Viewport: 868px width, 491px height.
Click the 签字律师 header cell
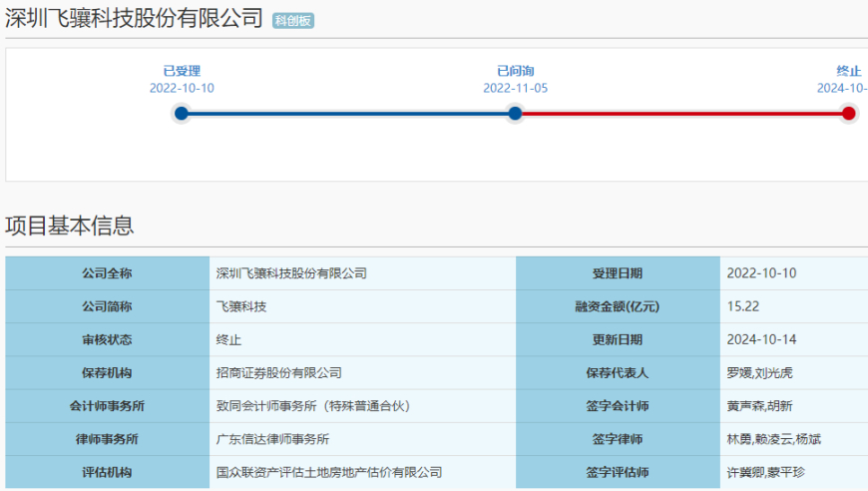pos(618,439)
